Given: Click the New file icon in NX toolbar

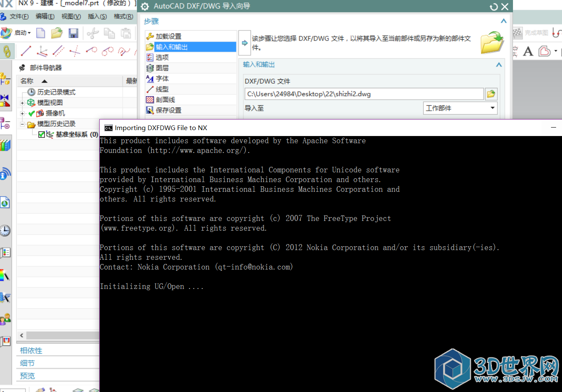Looking at the screenshot, I should point(41,33).
